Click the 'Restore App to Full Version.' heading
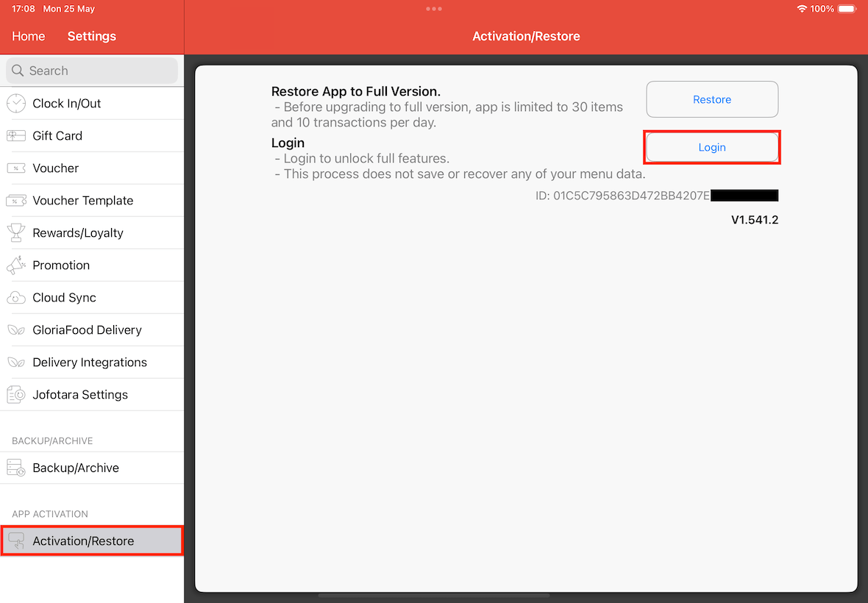 point(356,91)
